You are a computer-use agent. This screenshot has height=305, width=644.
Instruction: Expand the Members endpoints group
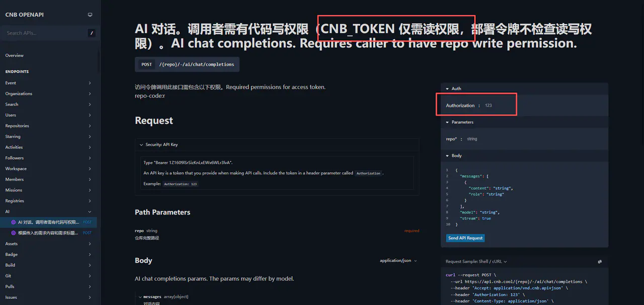(48, 179)
